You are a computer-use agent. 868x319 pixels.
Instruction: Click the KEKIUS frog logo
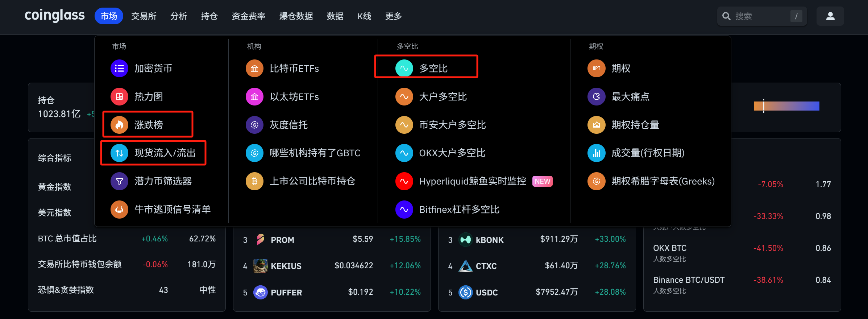click(260, 266)
